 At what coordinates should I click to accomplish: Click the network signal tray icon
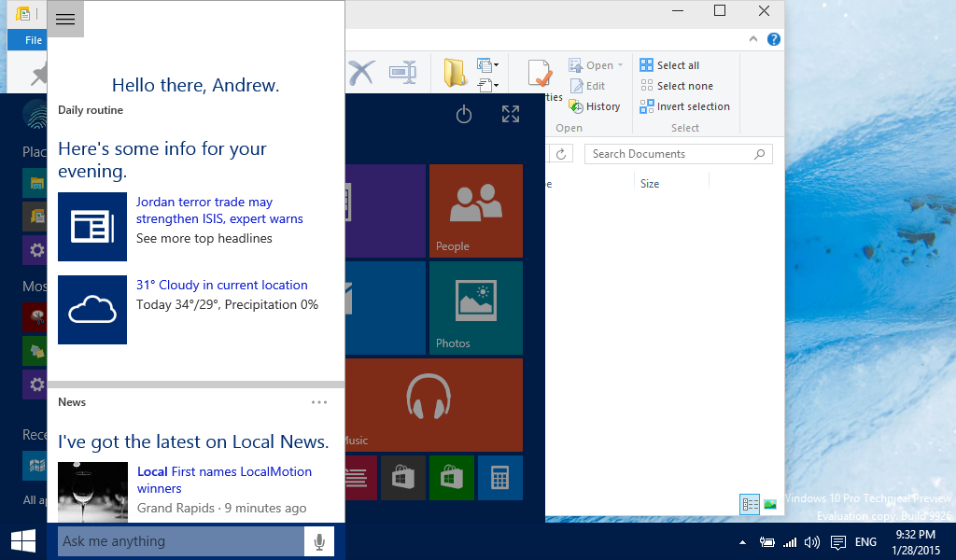point(790,541)
